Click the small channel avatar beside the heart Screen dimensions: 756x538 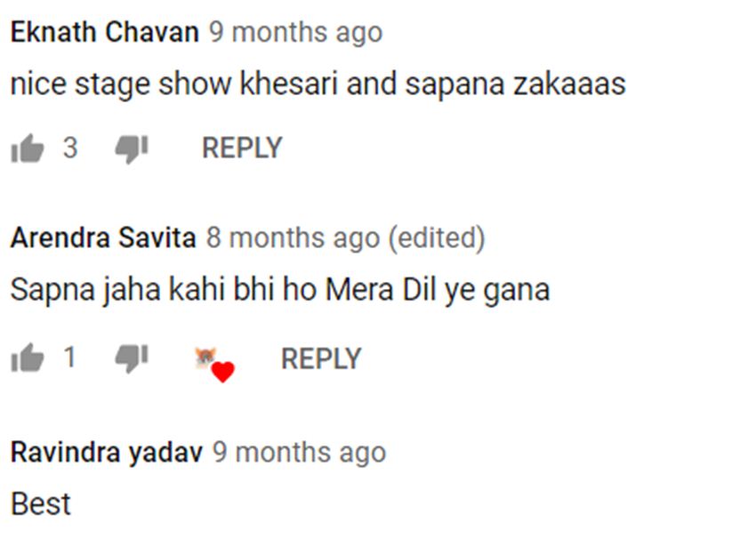(205, 357)
